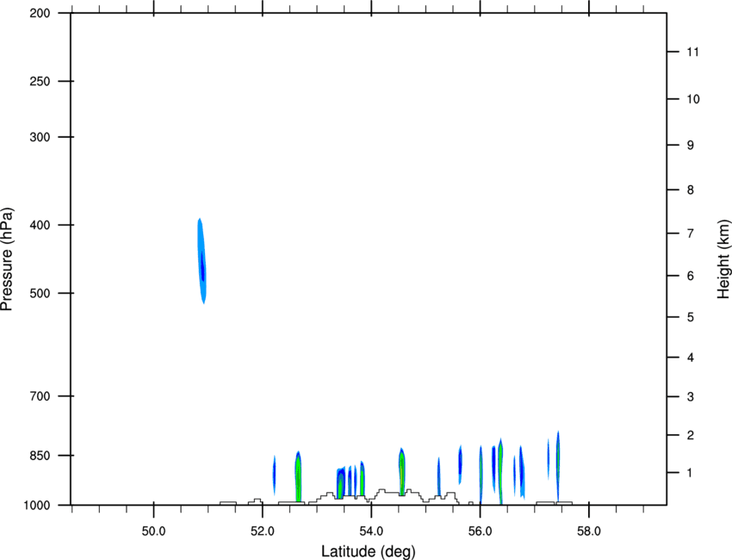Screen dimensions: 732x560
Task: Click the elevated blue plume near 450 hPa
Action: point(202,261)
